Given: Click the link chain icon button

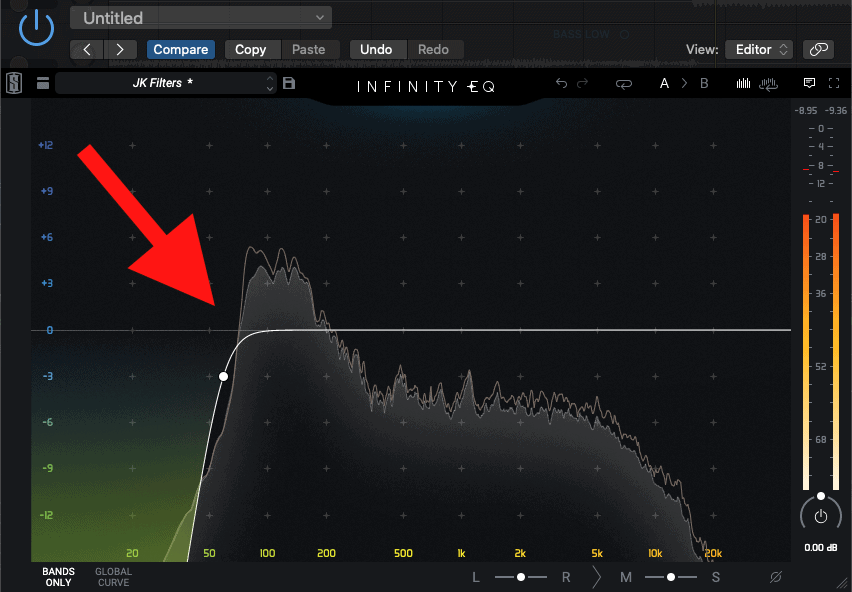Looking at the screenshot, I should click(x=818, y=49).
